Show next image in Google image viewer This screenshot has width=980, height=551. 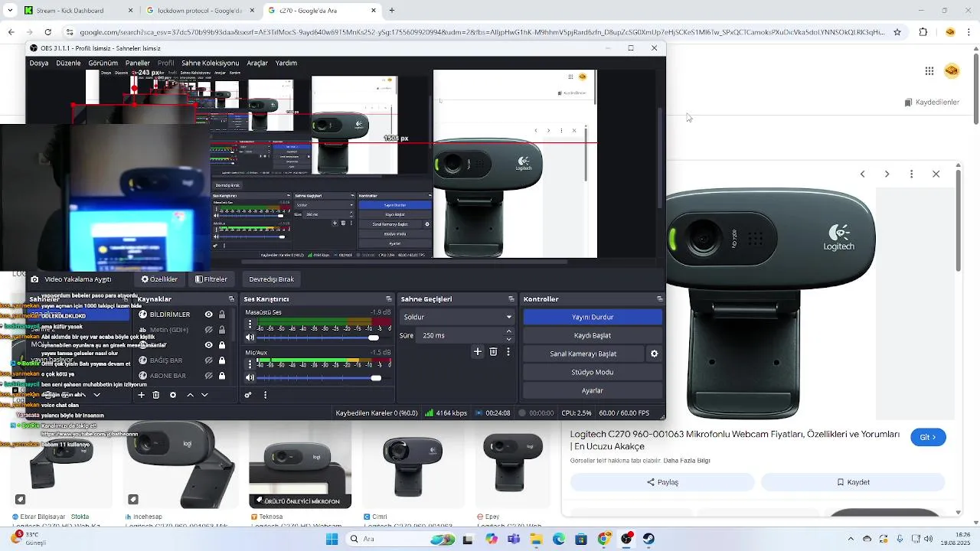tap(887, 174)
